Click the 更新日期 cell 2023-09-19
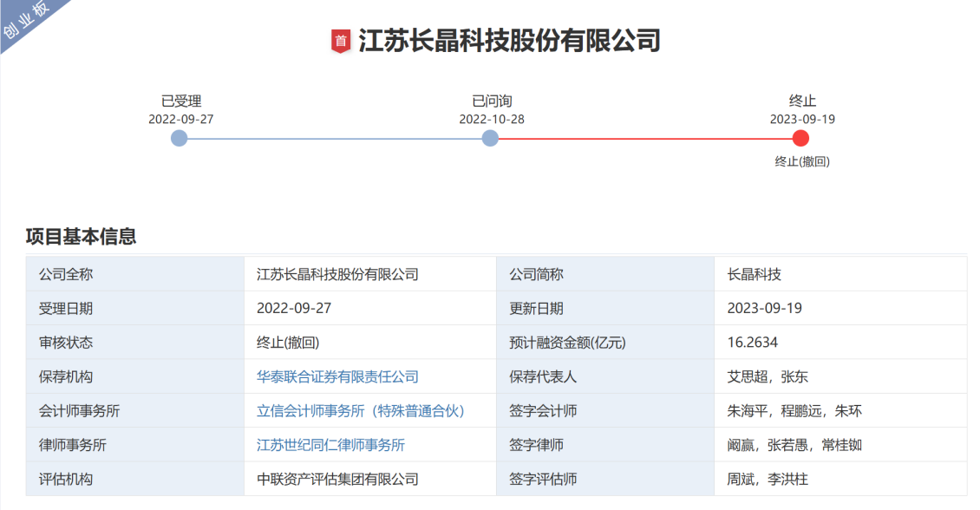 click(764, 307)
